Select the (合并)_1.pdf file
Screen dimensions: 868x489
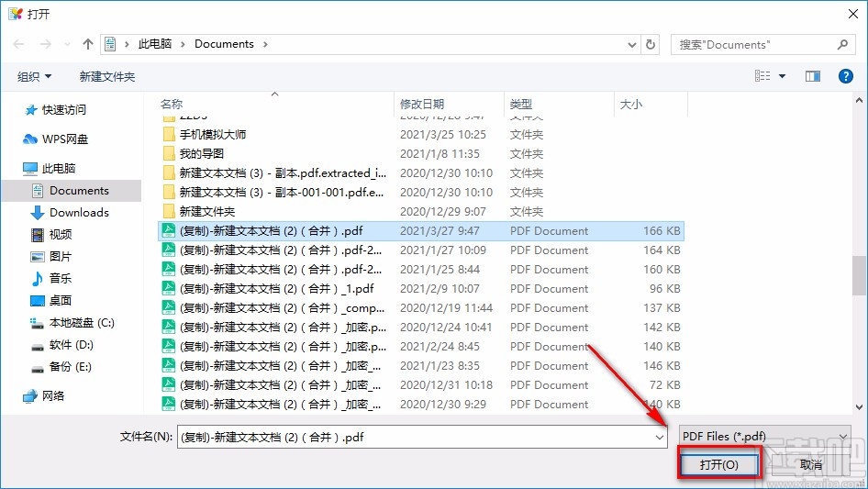pyautogui.click(x=421, y=288)
